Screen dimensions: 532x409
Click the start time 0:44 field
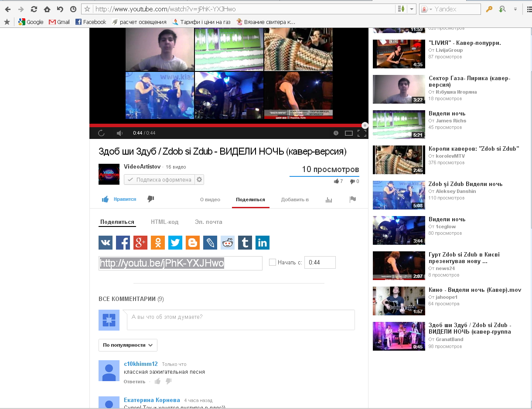[320, 262]
